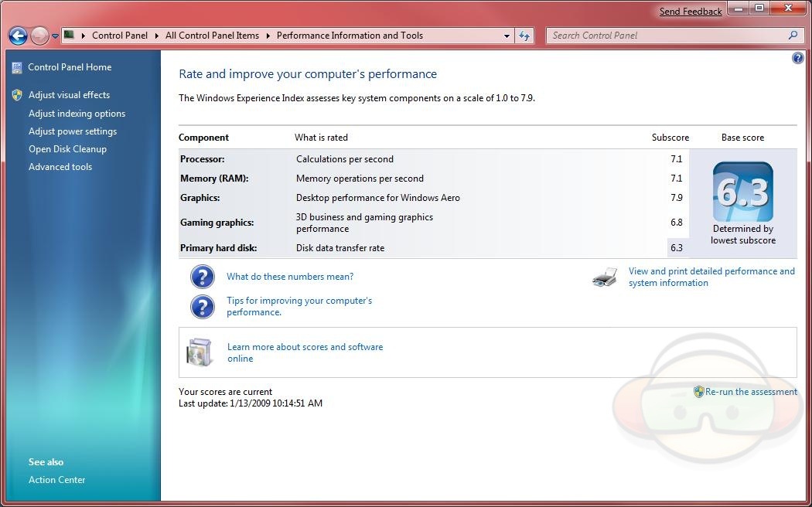
Task: Click the 6.3 base score badge
Action: point(742,192)
